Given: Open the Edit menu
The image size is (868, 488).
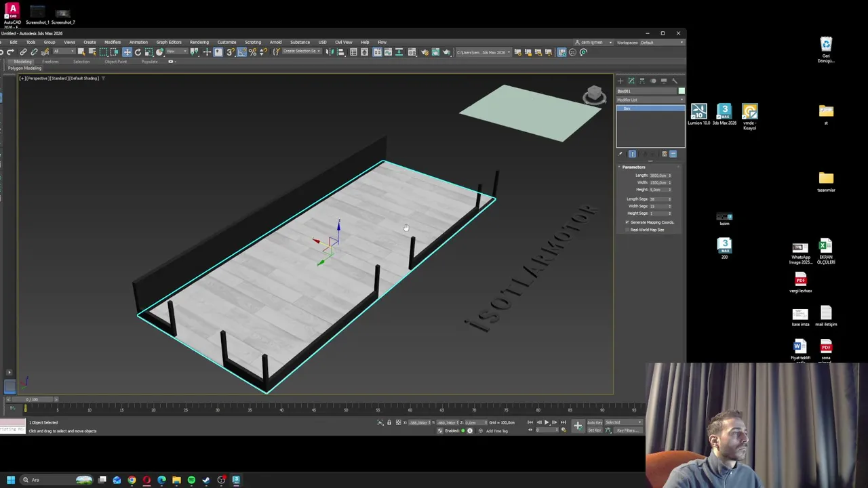Looking at the screenshot, I should 13,42.
